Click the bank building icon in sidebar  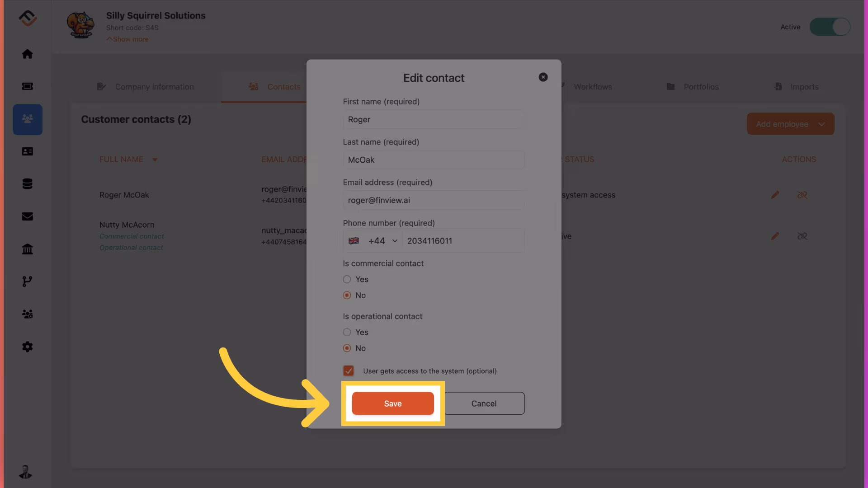pyautogui.click(x=28, y=249)
